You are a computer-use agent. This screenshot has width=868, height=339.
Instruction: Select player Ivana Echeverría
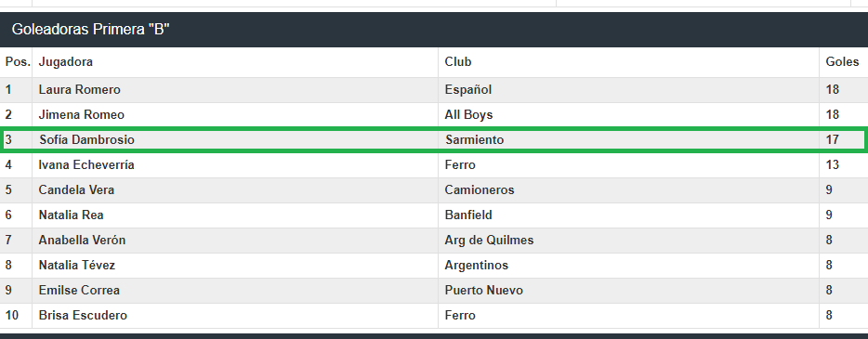86,164
